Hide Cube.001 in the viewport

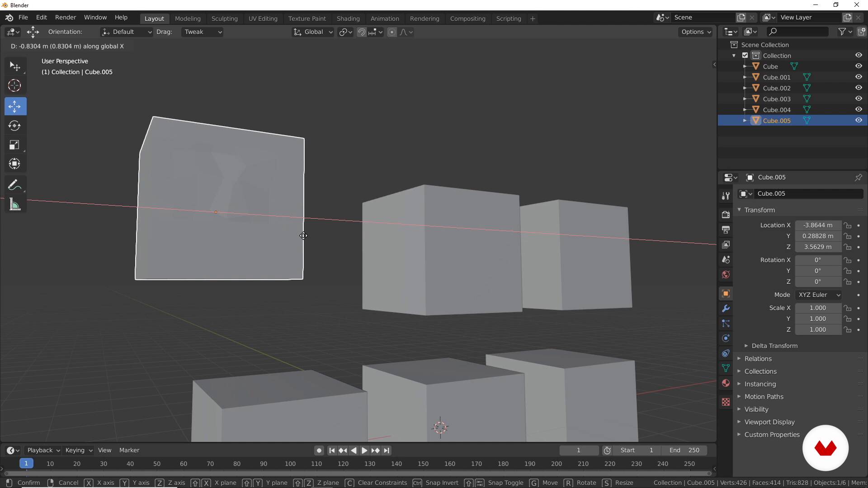[859, 77]
